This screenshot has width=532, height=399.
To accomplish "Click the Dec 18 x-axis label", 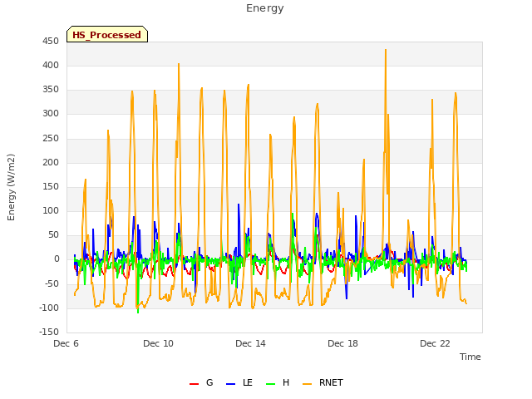I will [x=342, y=343].
